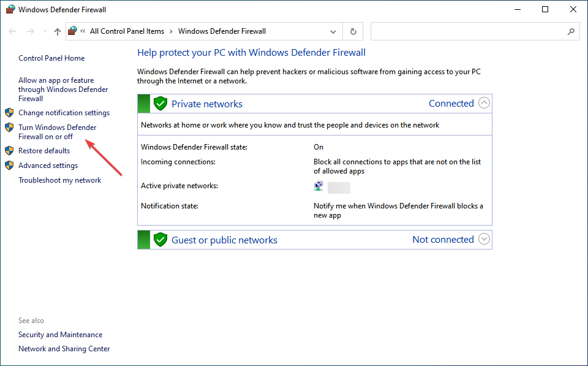Expand the Guest or public networks section
This screenshot has height=366, width=588.
click(484, 239)
